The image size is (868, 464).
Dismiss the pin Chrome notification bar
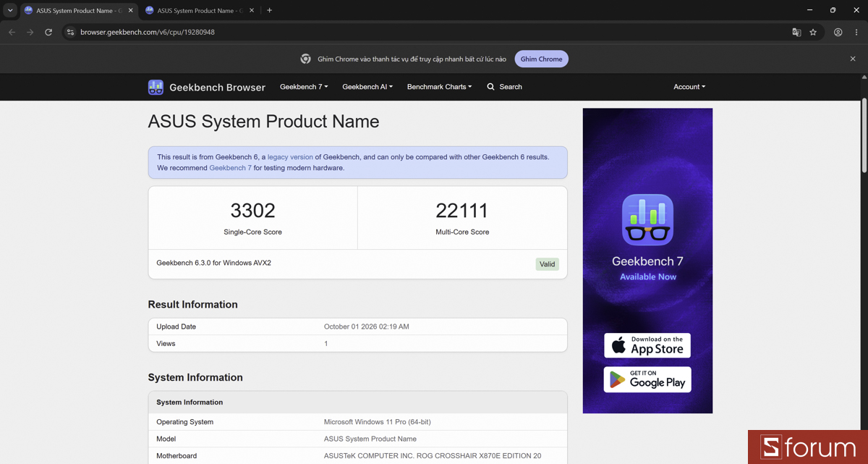853,59
